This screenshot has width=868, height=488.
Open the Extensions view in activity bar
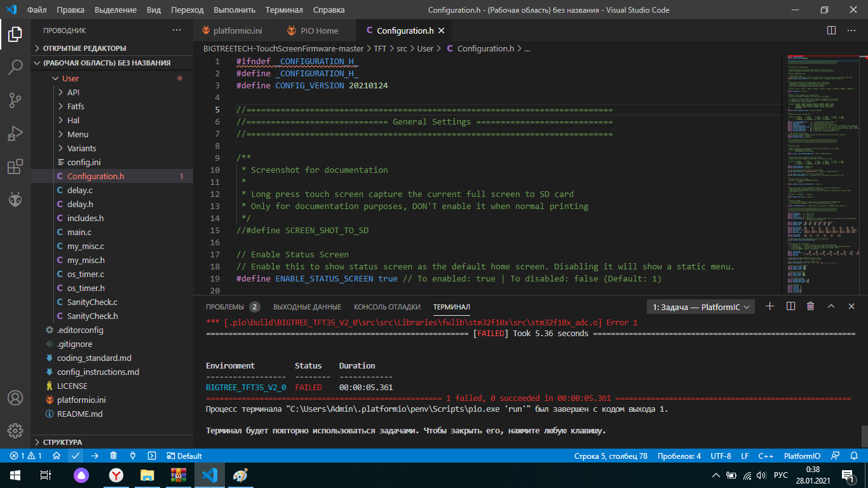click(x=15, y=167)
